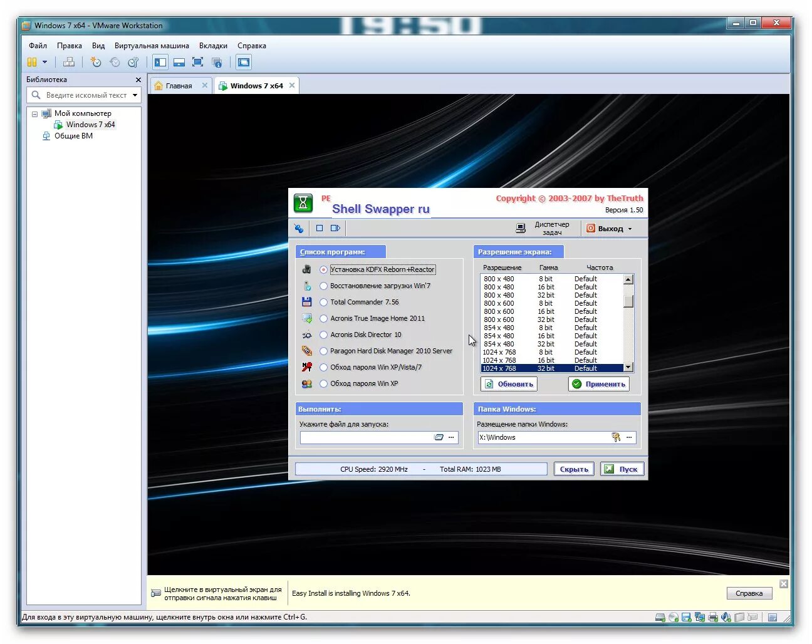This screenshot has height=644, width=812.
Task: Click the console view toolbar icon
Action: coord(244,62)
